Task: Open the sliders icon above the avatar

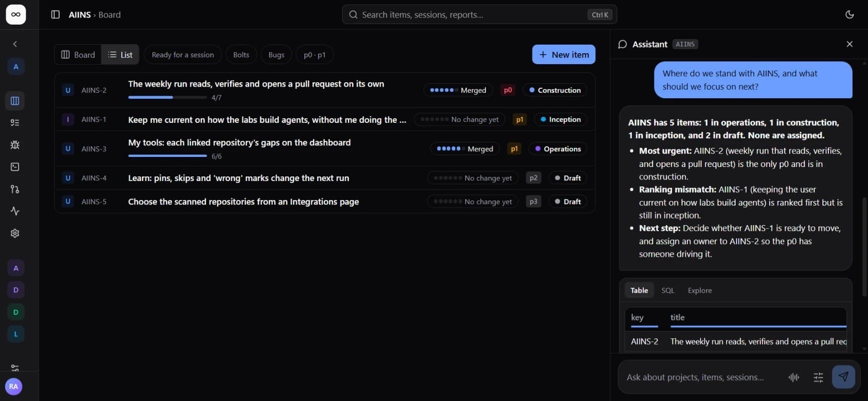Action: (x=15, y=367)
